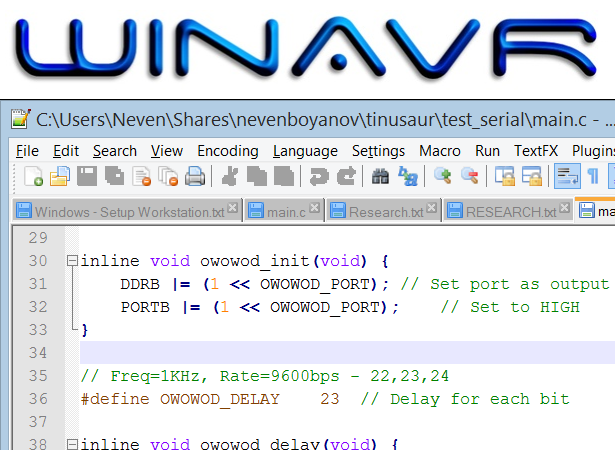This screenshot has width=615, height=450.
Task: Close the Windows - Setup Workstation.txt tab
Action: point(233,208)
